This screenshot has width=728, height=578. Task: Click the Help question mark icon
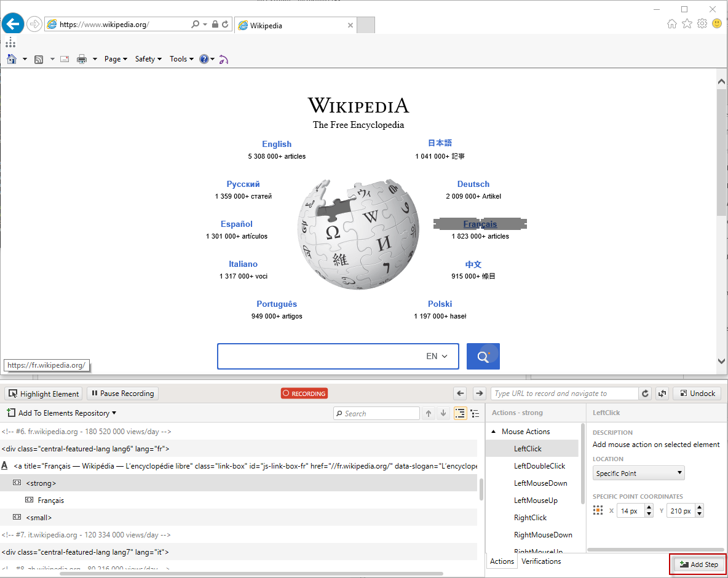tap(204, 59)
